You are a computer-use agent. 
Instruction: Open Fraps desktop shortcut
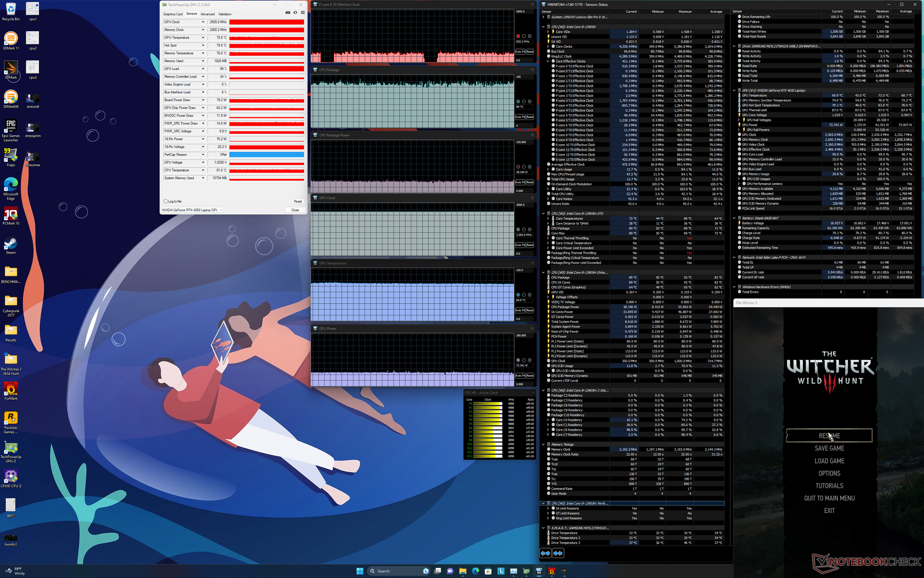click(x=11, y=158)
